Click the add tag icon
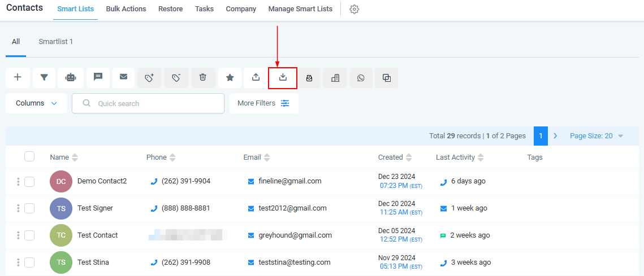 (149, 77)
